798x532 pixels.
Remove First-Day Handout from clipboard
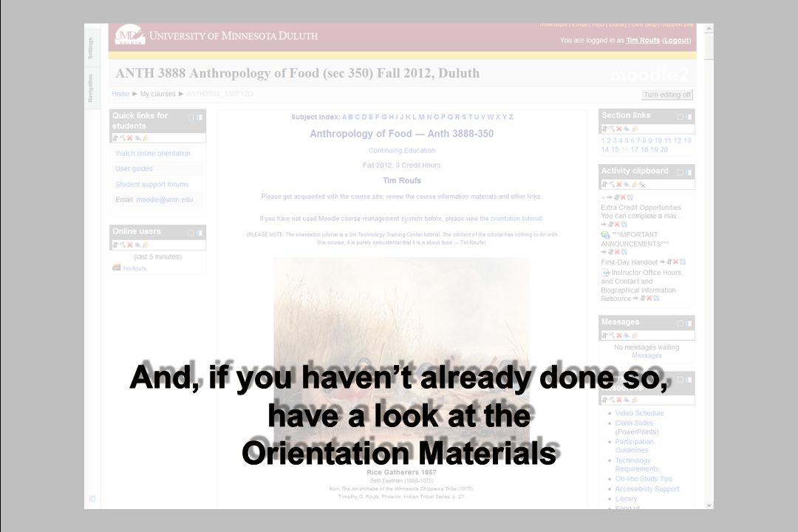675,262
